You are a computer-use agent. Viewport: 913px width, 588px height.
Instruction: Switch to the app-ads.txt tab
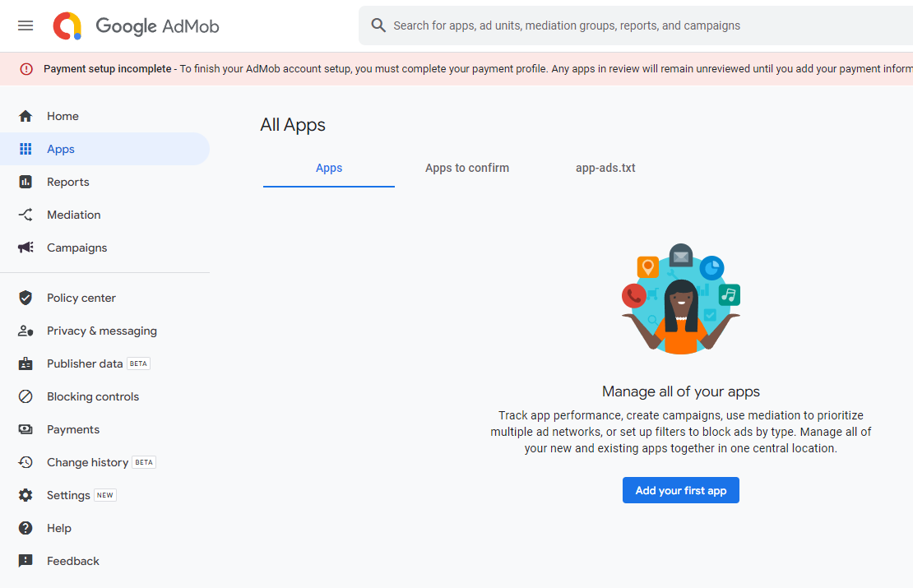tap(605, 169)
